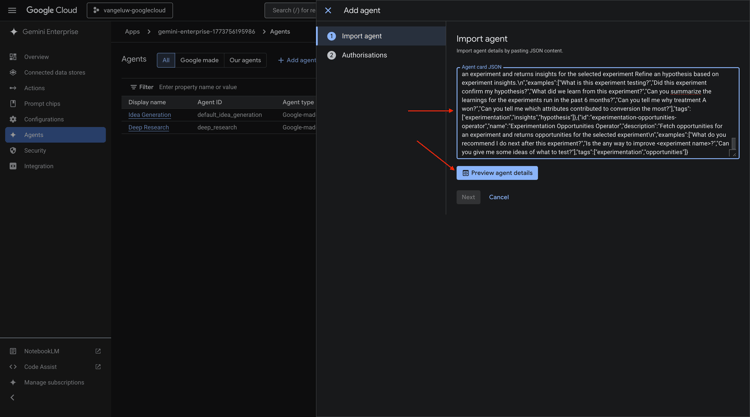This screenshot has width=750, height=417.
Task: Focus the filter property name field
Action: [x=198, y=87]
